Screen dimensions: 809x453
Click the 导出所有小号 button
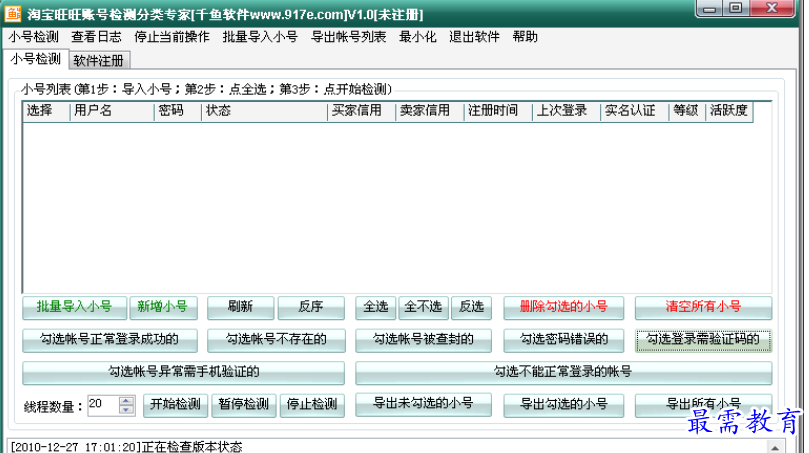703,405
